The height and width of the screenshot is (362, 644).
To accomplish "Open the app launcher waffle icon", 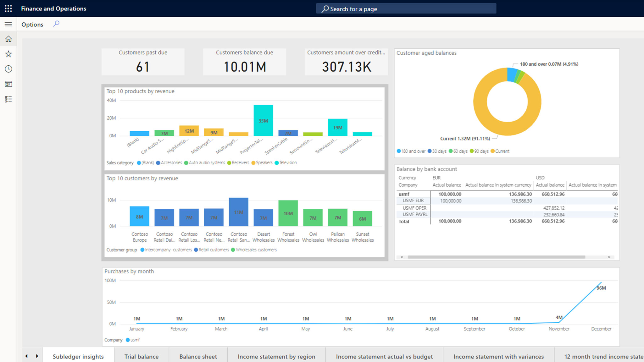I will (x=8, y=8).
